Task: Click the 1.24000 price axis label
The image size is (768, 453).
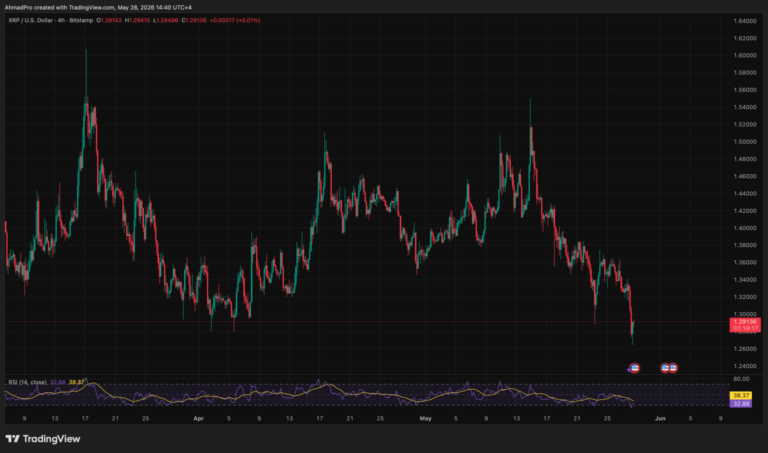Action: (x=744, y=366)
